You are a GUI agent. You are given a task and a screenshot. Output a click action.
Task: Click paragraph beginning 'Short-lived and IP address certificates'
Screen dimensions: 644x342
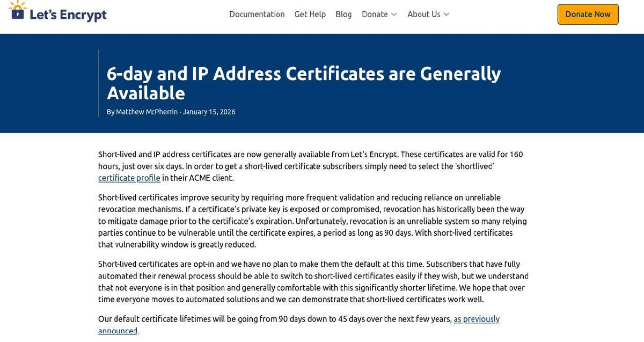point(310,166)
